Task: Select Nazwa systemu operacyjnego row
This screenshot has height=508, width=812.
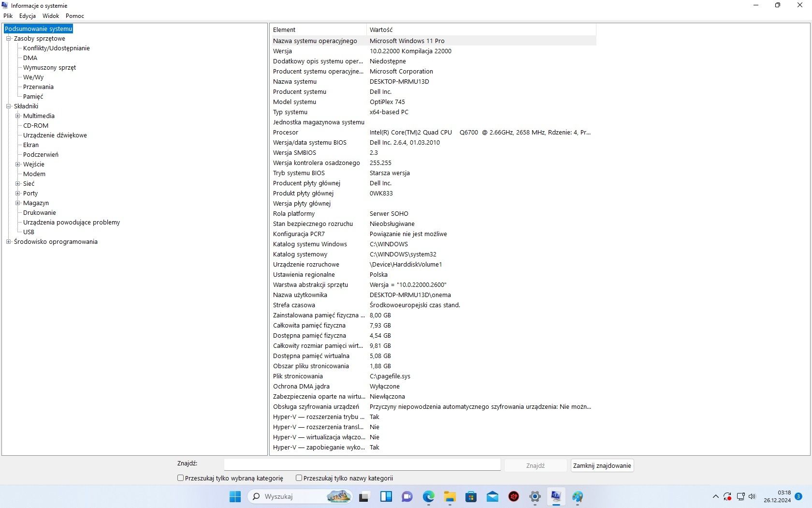Action: 433,41
